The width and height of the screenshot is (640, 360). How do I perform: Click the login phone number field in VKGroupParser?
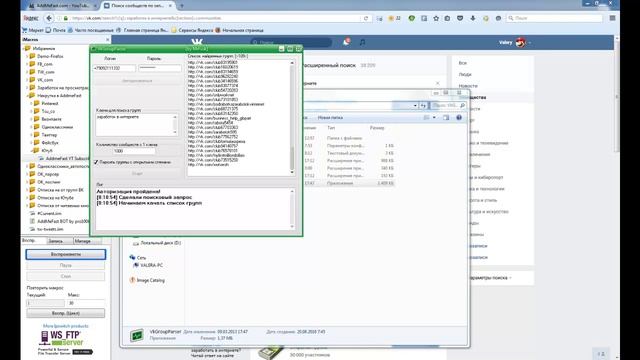pyautogui.click(x=114, y=68)
